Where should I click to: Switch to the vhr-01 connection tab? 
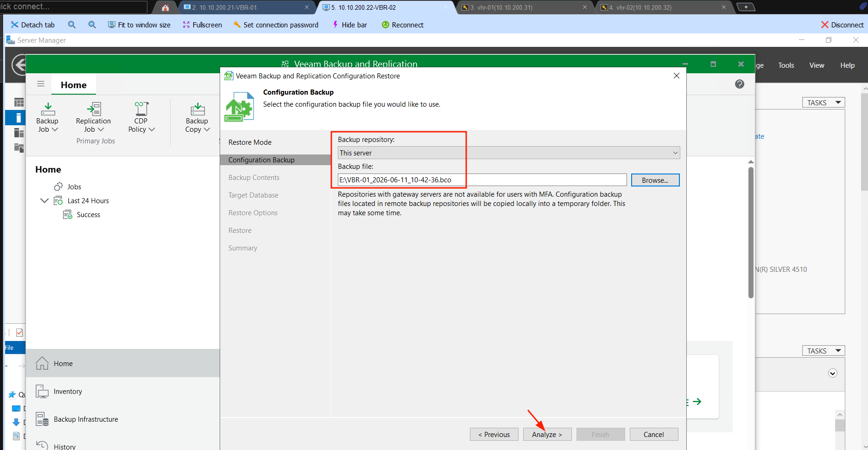525,7
